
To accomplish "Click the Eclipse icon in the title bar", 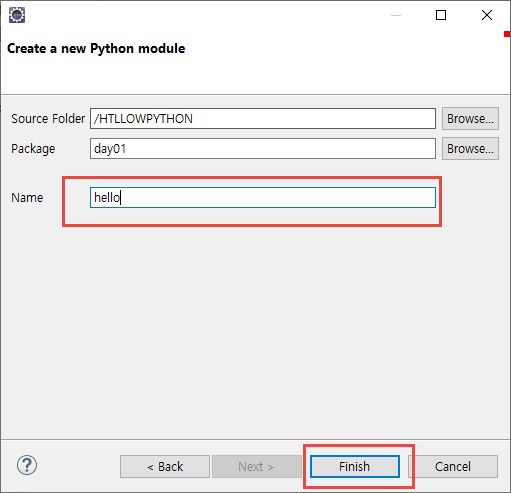I will click(17, 15).
